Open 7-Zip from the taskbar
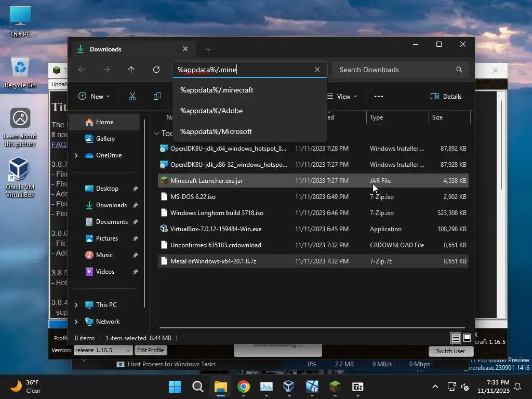This screenshot has height=399, width=532. tap(357, 387)
